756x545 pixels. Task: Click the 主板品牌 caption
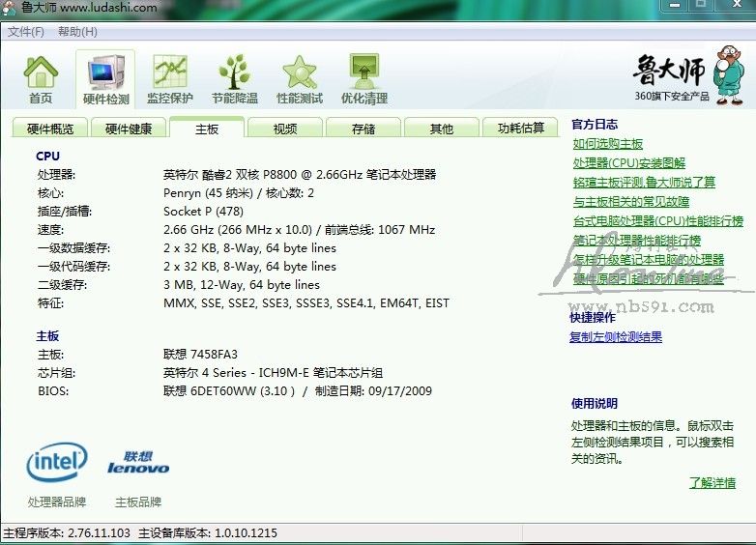138,502
